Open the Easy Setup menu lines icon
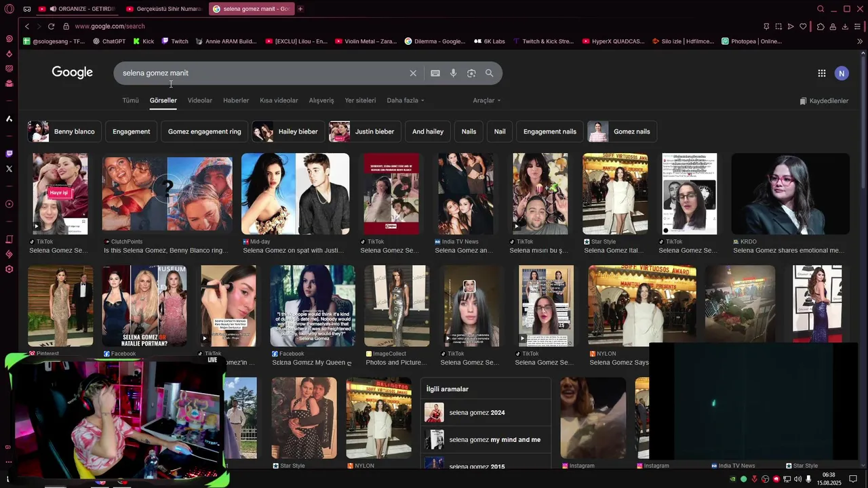The image size is (868, 488). 858,26
